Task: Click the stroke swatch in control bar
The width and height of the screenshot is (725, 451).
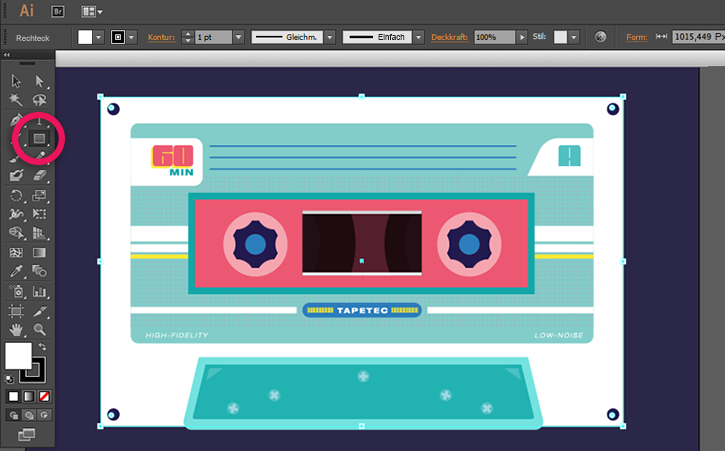Action: [x=118, y=37]
